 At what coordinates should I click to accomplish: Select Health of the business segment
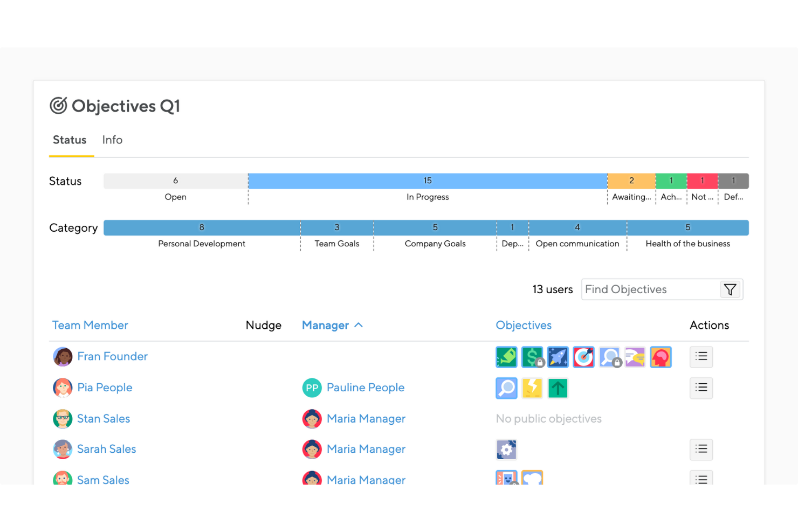pos(688,227)
